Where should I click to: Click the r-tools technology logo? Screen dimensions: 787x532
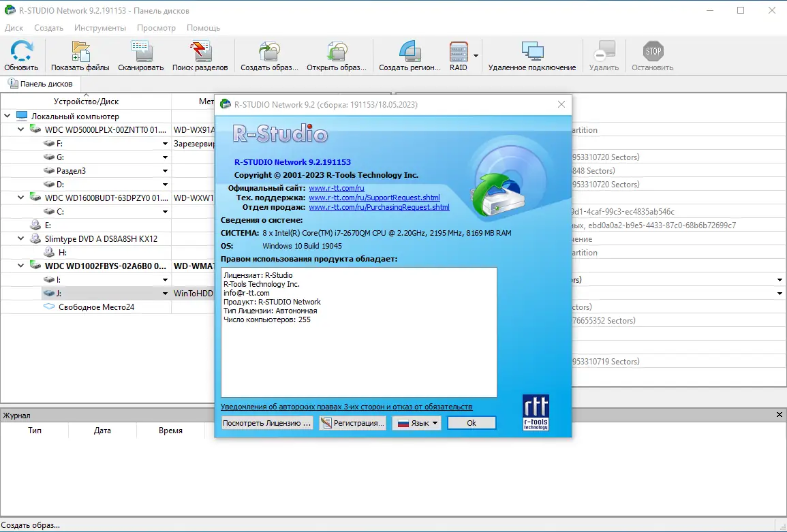536,412
